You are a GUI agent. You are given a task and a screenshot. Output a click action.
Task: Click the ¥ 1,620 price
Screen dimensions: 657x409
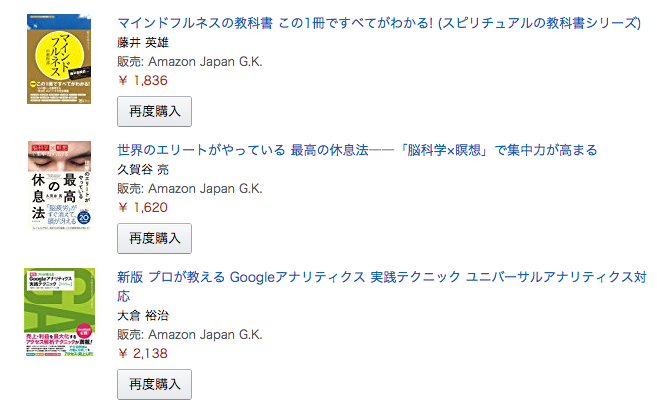point(143,207)
